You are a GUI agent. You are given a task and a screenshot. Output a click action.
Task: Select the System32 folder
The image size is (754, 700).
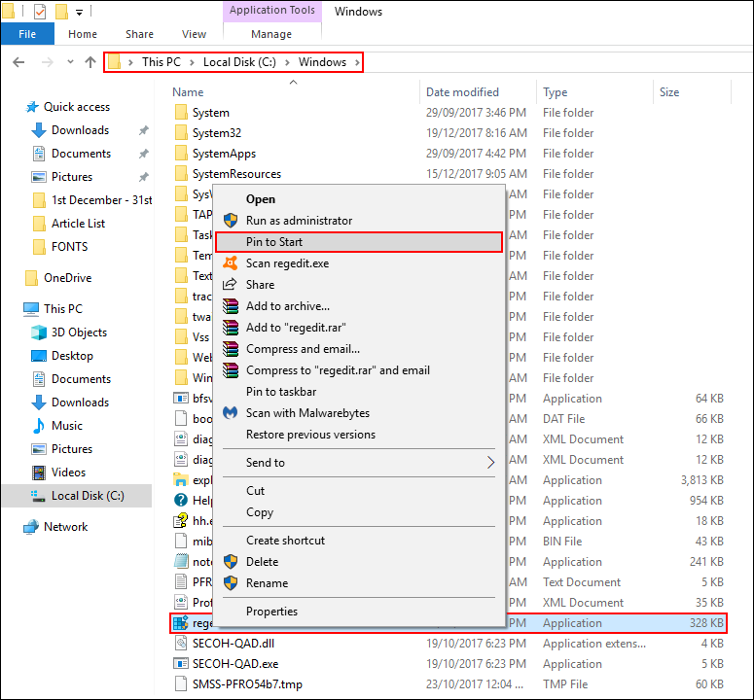pyautogui.click(x=216, y=133)
